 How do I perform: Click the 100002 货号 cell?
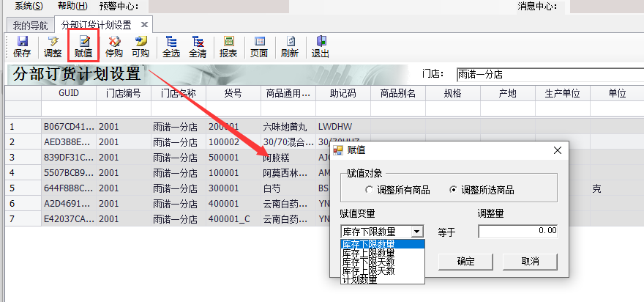(233, 142)
